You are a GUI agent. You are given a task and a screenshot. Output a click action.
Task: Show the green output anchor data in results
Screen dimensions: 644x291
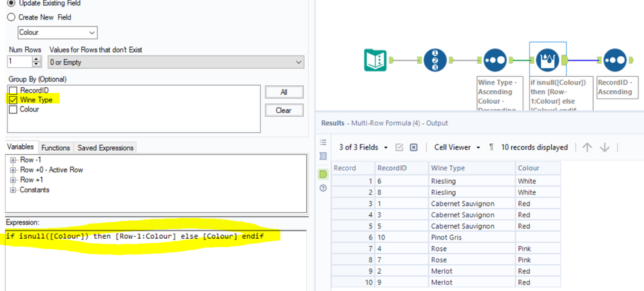tap(323, 174)
